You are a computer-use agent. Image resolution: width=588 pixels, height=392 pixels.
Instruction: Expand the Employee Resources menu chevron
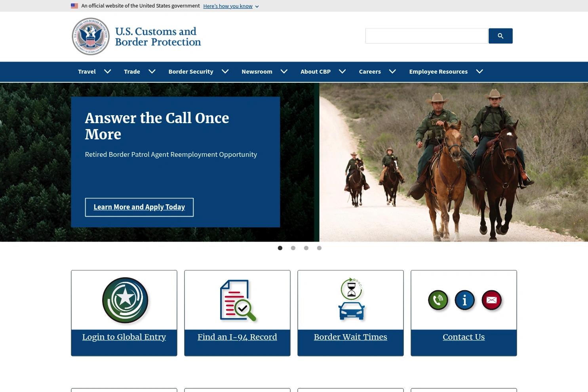(480, 72)
